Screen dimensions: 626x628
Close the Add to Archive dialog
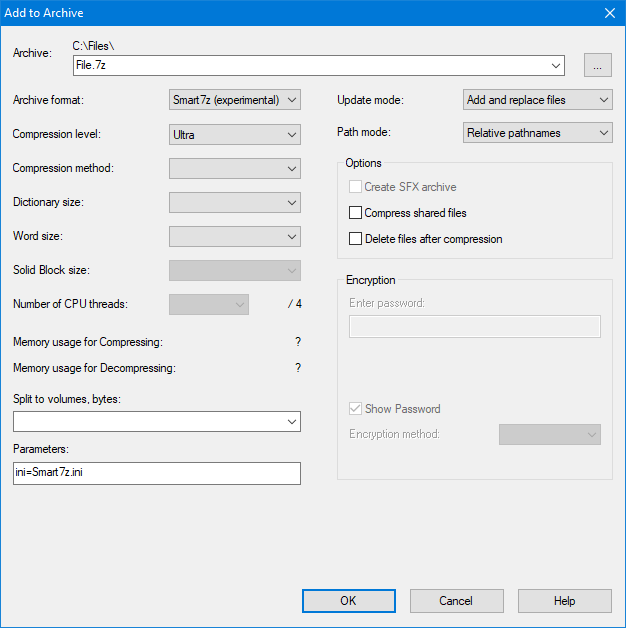pyautogui.click(x=609, y=13)
